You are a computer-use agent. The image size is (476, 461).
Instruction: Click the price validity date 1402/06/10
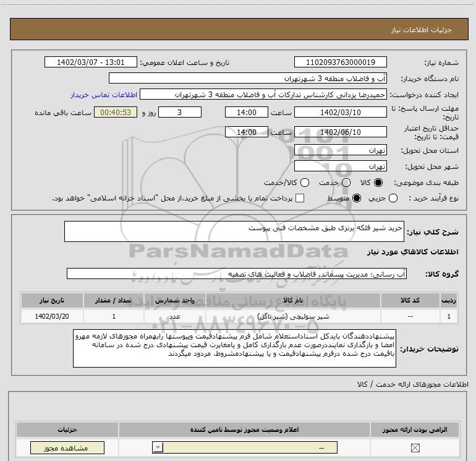click(340, 132)
